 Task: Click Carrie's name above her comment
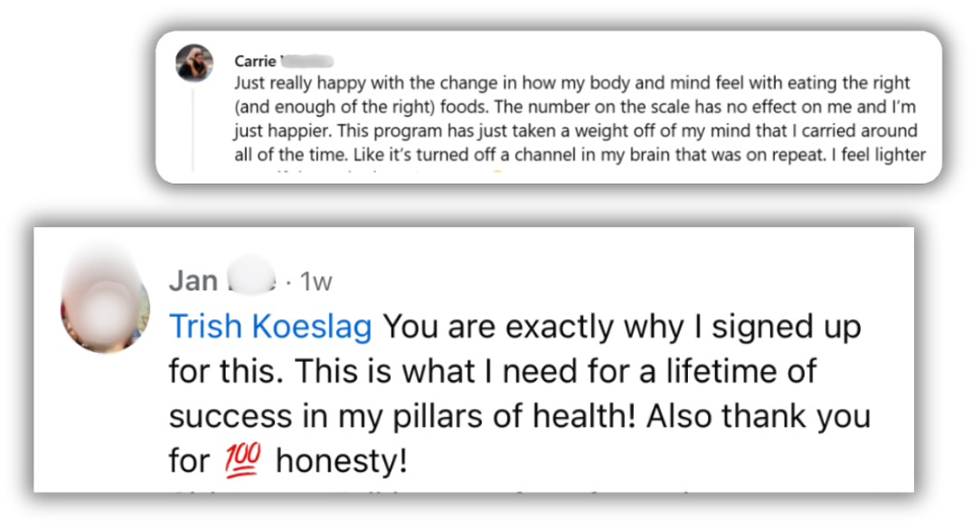coord(254,61)
